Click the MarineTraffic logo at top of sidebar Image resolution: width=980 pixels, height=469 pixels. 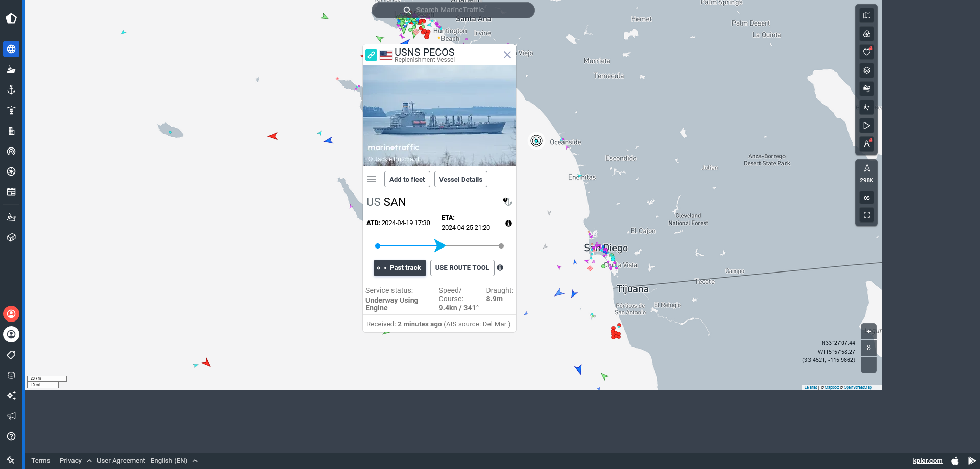(11, 19)
